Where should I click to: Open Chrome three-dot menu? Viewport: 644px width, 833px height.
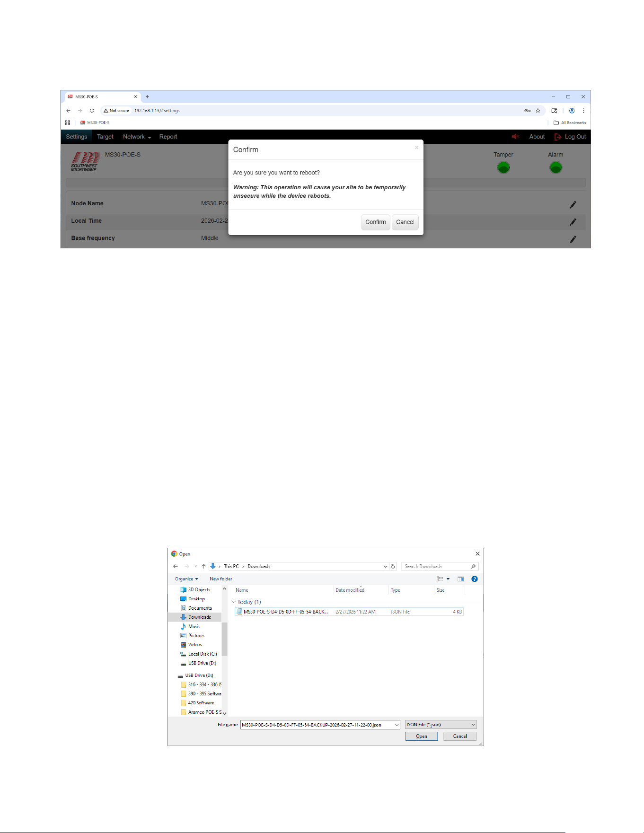[583, 111]
